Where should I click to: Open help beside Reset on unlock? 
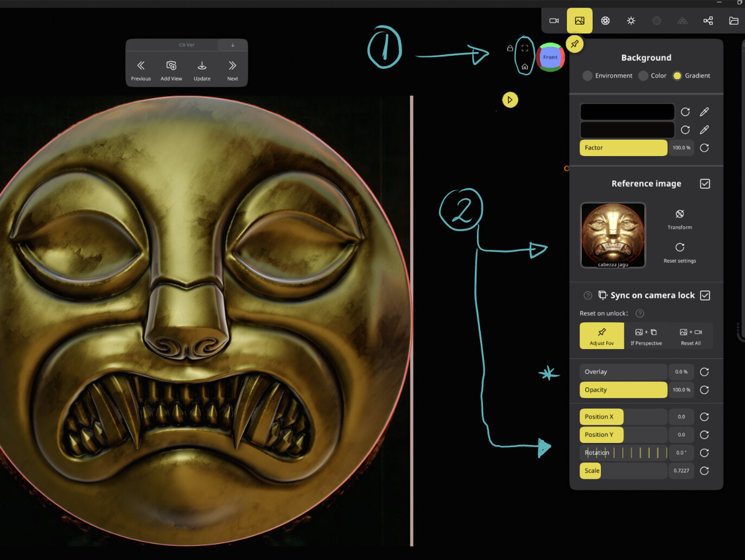pyautogui.click(x=640, y=314)
